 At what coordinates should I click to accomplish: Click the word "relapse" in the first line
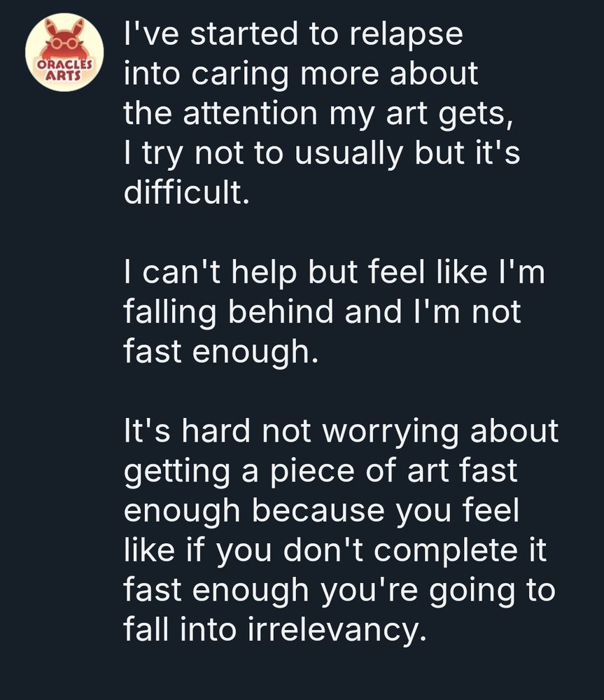point(406,34)
